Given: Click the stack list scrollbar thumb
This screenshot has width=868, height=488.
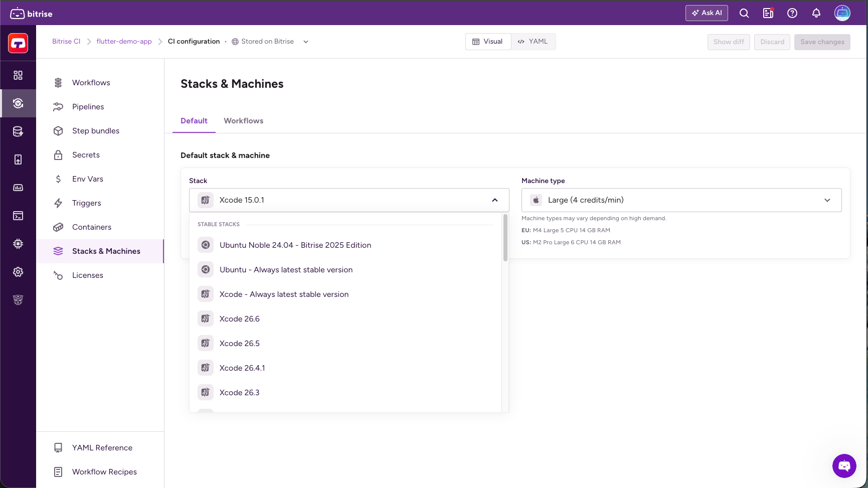Looking at the screenshot, I should [x=505, y=238].
